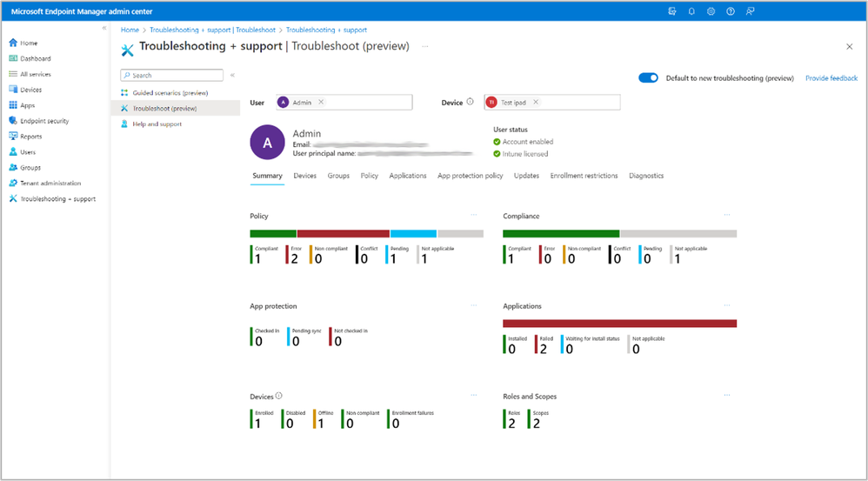Switch to the Updates tab
This screenshot has height=481, width=868.
(526, 176)
